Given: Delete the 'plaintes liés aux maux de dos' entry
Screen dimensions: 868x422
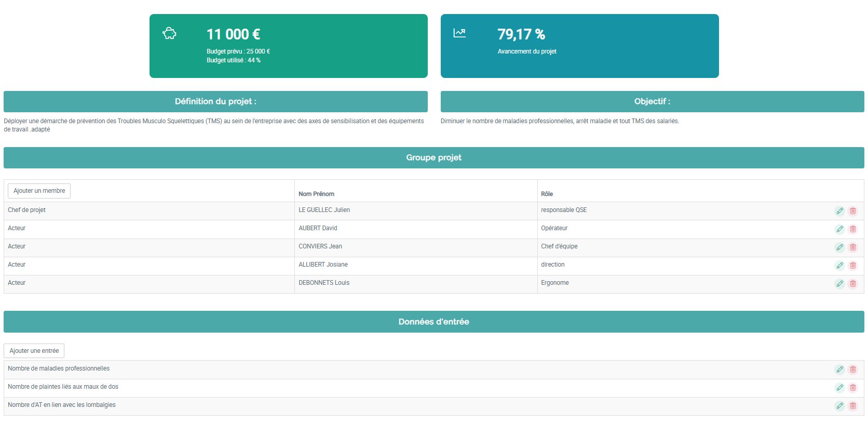Looking at the screenshot, I should [852, 388].
